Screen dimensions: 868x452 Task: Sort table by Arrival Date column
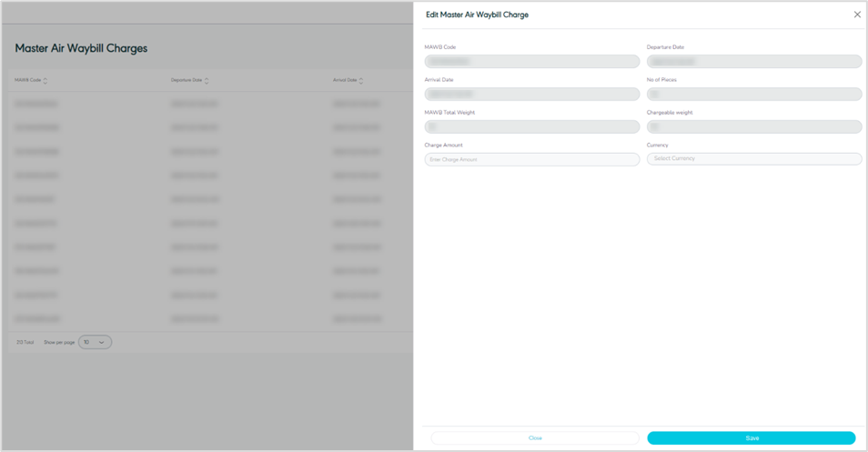[x=361, y=81]
